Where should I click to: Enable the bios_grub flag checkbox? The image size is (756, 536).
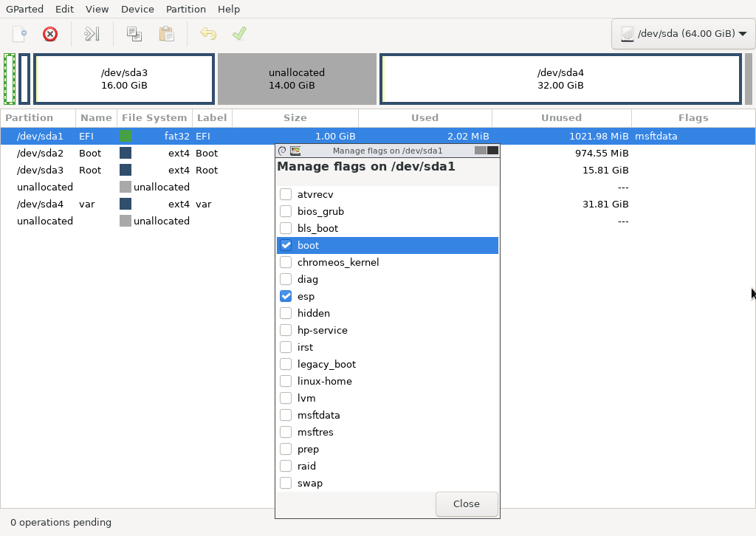(286, 211)
